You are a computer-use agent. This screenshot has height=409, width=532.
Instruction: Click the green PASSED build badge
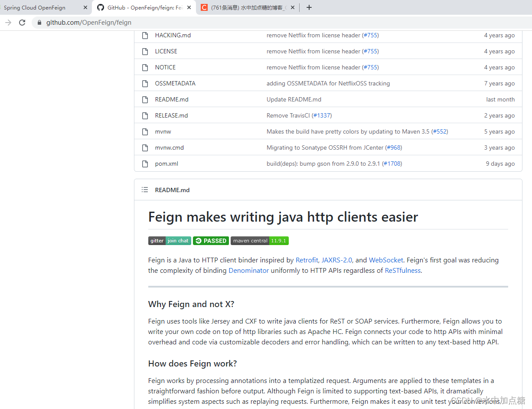211,241
